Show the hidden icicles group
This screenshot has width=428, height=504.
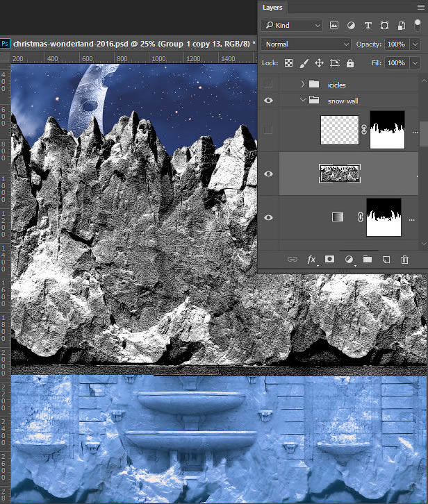[x=269, y=84]
